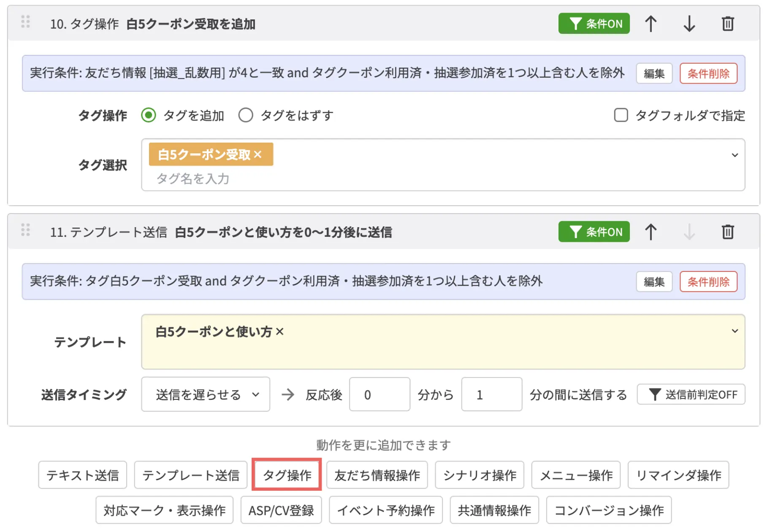
Task: Add a タグ操作 action
Action: (287, 475)
